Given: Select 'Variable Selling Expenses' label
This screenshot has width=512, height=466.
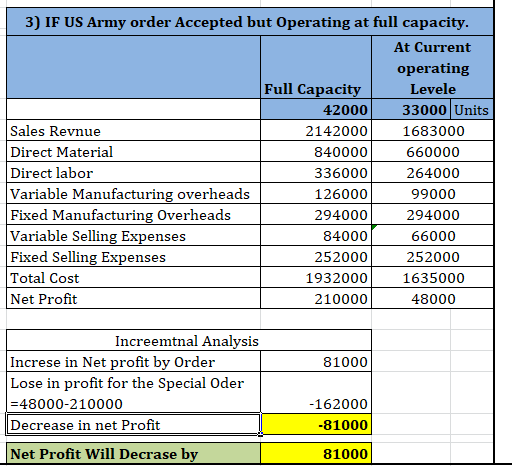Looking at the screenshot, I should point(133,235).
